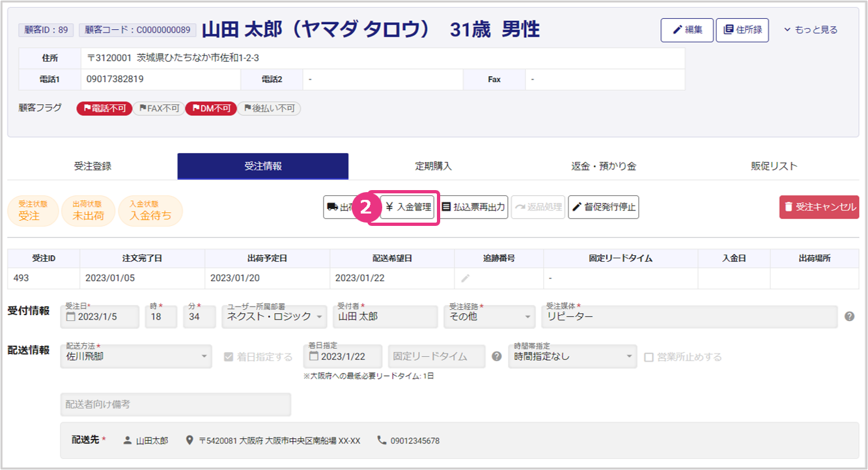Toggle the 着日指定する checkbox
The width and height of the screenshot is (868, 470).
coord(228,357)
